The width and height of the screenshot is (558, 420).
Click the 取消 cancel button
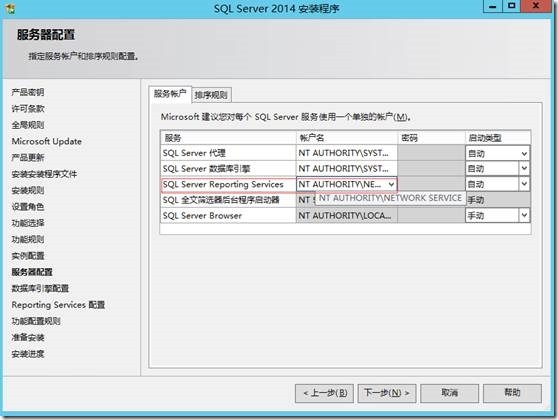449,393
